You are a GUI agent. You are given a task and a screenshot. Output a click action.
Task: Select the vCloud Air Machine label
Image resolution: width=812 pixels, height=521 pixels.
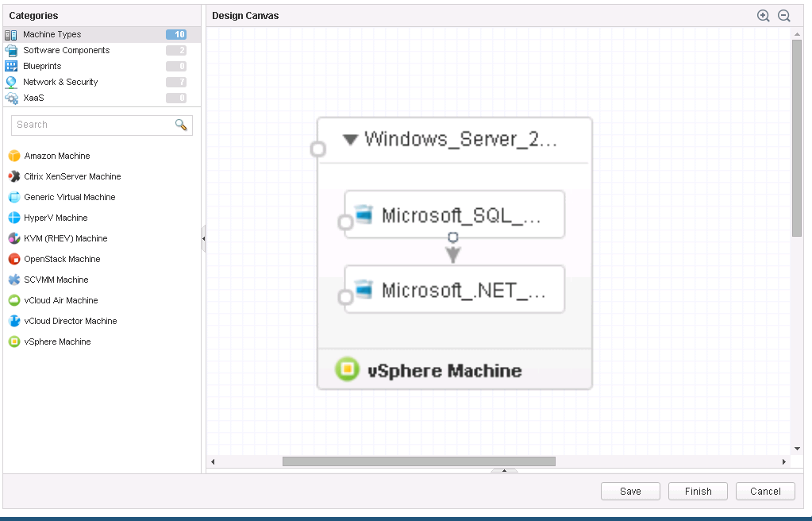(60, 301)
